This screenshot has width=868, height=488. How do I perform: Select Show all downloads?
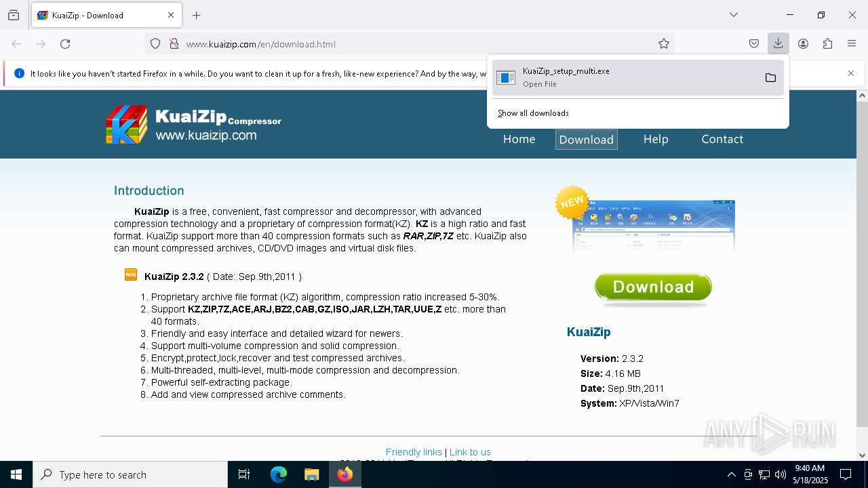(x=533, y=113)
